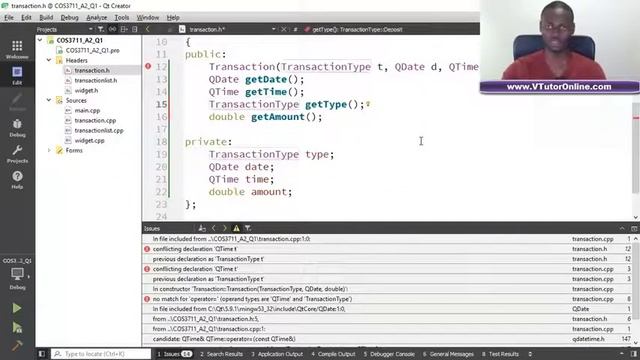This screenshot has width=640, height=360.
Task: Select main.cpp in Sources
Action: (87, 110)
